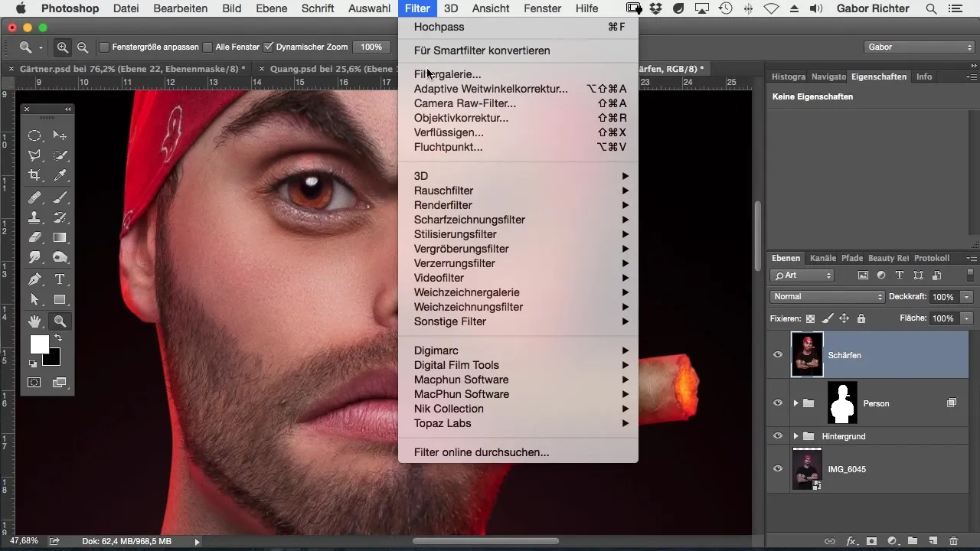Select the Eyedropper tool
The height and width of the screenshot is (551, 980).
[x=60, y=176]
